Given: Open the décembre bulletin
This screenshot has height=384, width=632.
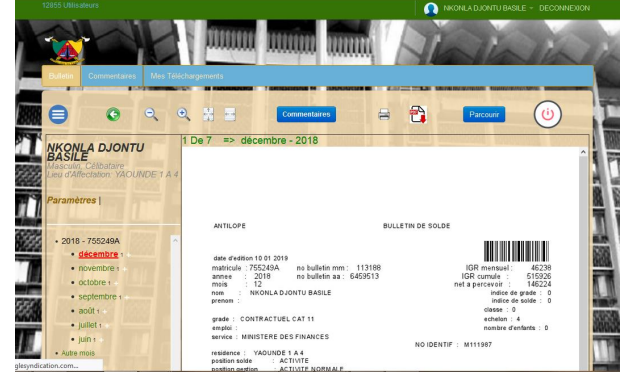Looking at the screenshot, I should [98, 254].
